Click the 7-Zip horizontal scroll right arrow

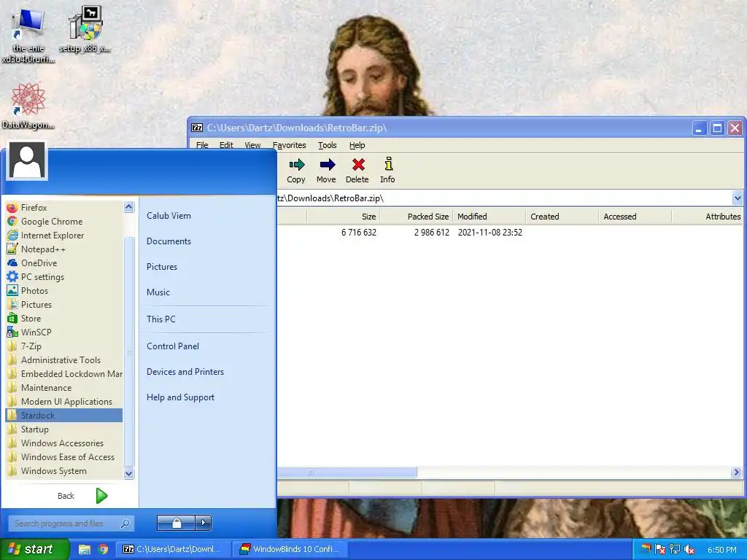point(737,472)
